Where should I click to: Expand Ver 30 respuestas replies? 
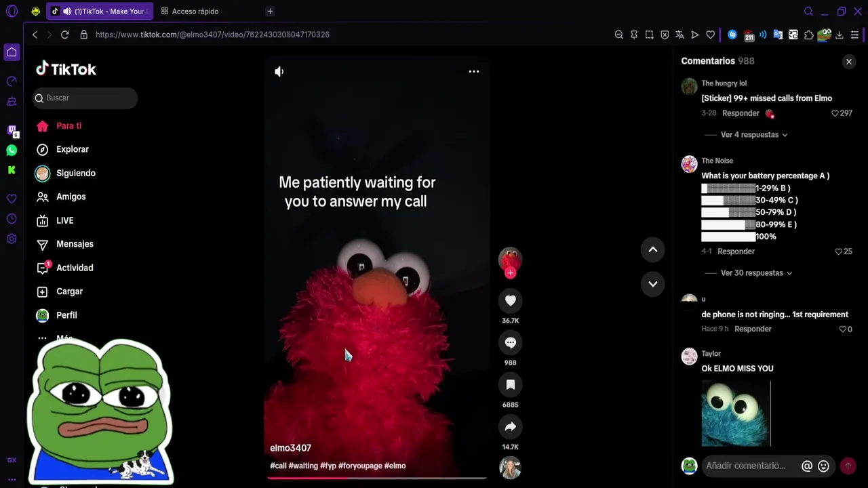click(756, 273)
